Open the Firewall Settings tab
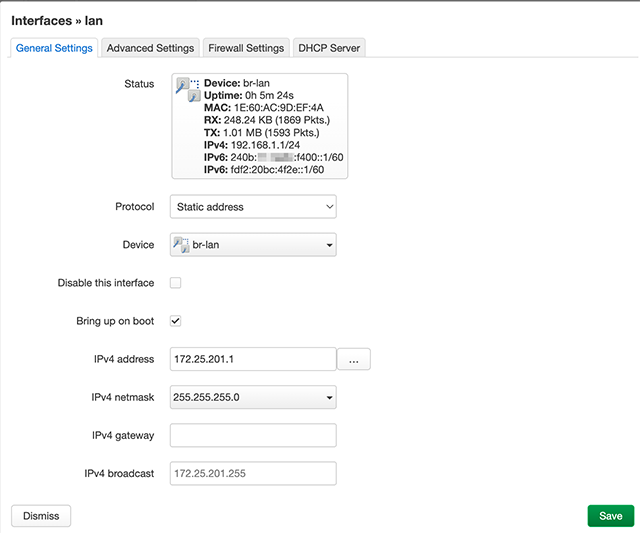Image resolution: width=640 pixels, height=533 pixels. coord(246,48)
